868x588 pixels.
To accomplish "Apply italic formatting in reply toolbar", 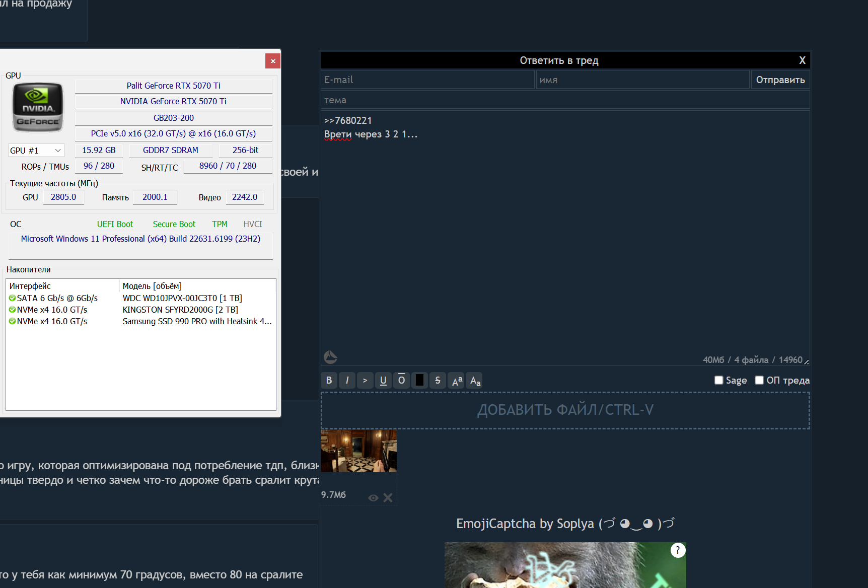I will [x=347, y=381].
